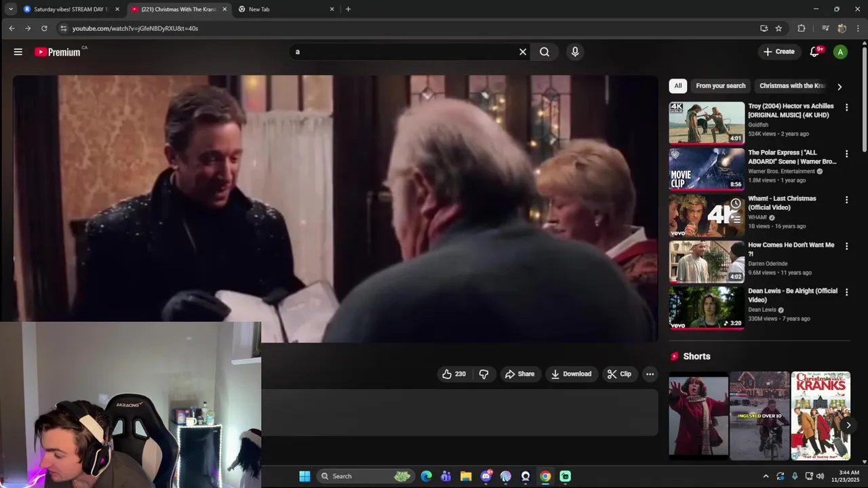Screen dimensions: 868x488
Task: Open Wham! Last Christmas video thumbnail
Action: (707, 215)
